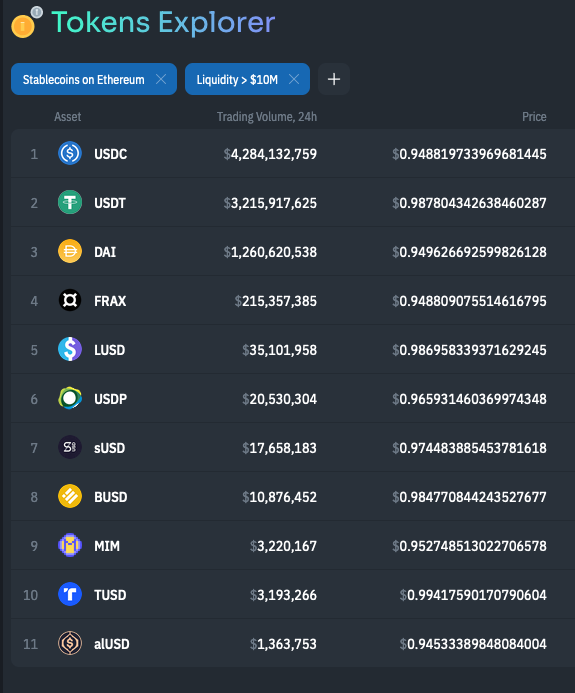575x693 pixels.
Task: Add a new filter with plus button
Action: [x=334, y=79]
